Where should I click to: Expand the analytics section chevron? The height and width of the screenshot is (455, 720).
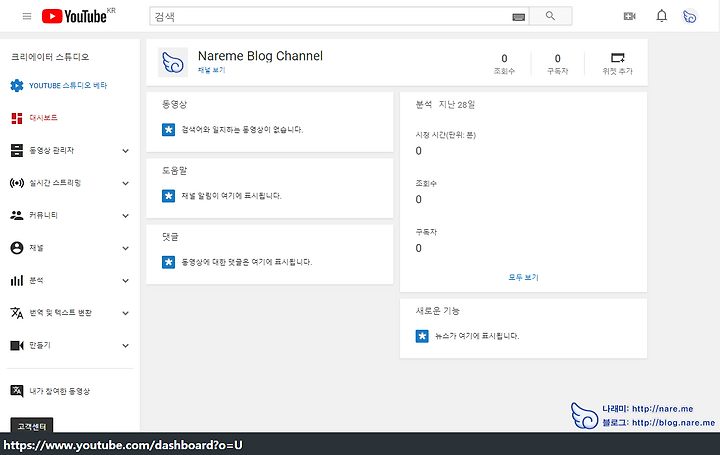(x=125, y=281)
